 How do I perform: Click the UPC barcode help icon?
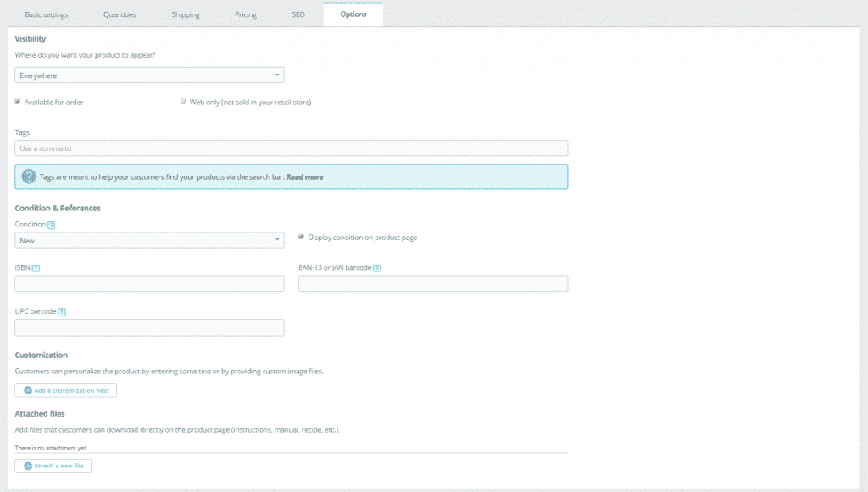63,310
